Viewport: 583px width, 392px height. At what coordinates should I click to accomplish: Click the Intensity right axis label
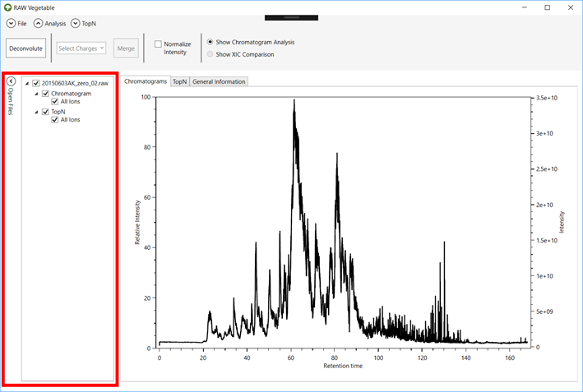pos(562,222)
